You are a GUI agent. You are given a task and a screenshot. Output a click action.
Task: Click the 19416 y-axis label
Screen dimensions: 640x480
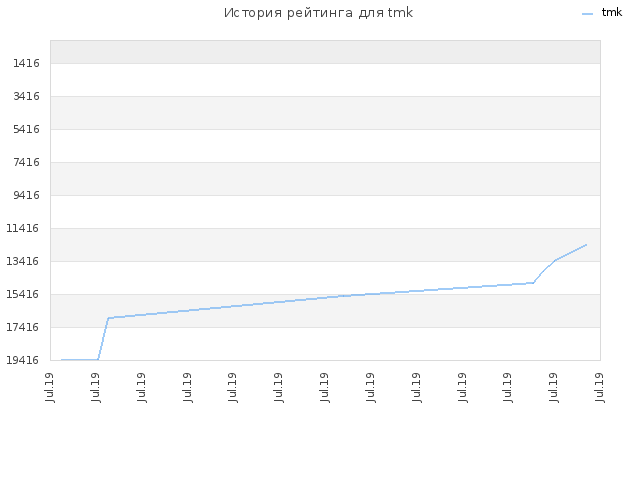pos(23,360)
